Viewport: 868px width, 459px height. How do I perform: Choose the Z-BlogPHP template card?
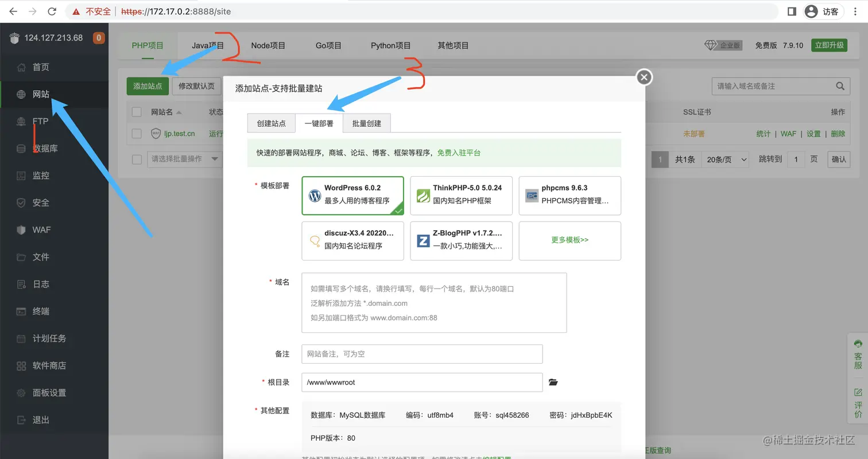[x=462, y=241]
